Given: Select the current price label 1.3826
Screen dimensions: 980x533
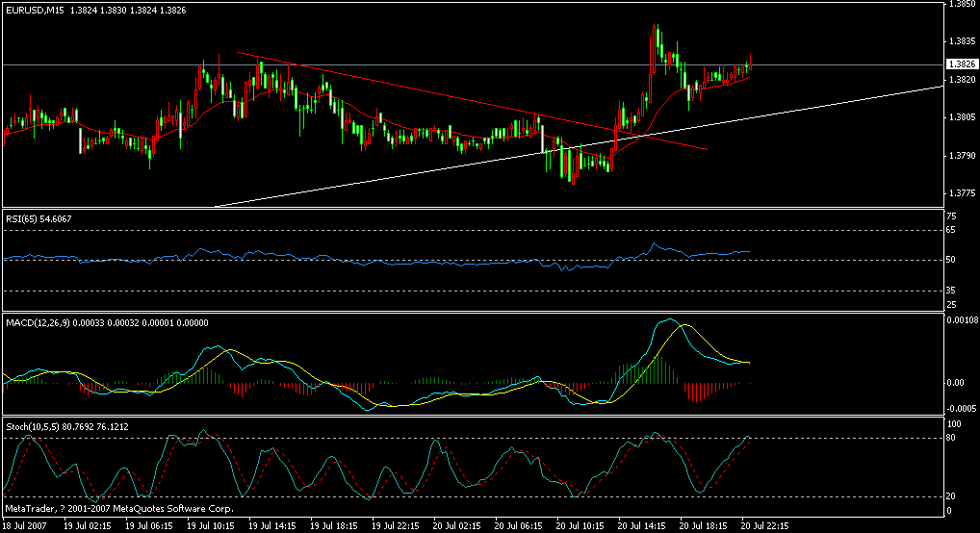Looking at the screenshot, I should [x=962, y=64].
